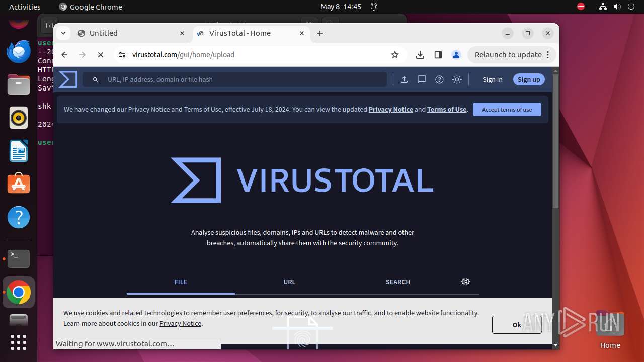Open Files manager from dock
The height and width of the screenshot is (362, 644).
pos(19,84)
